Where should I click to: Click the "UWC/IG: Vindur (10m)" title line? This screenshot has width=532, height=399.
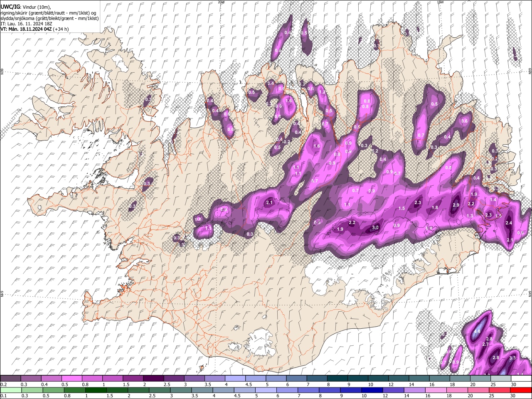pos(26,7)
